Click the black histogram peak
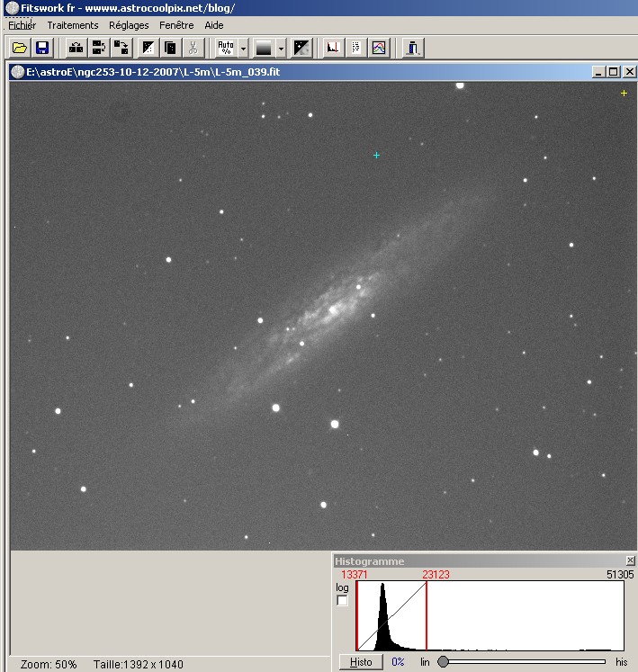The image size is (638, 672). pyautogui.click(x=382, y=617)
